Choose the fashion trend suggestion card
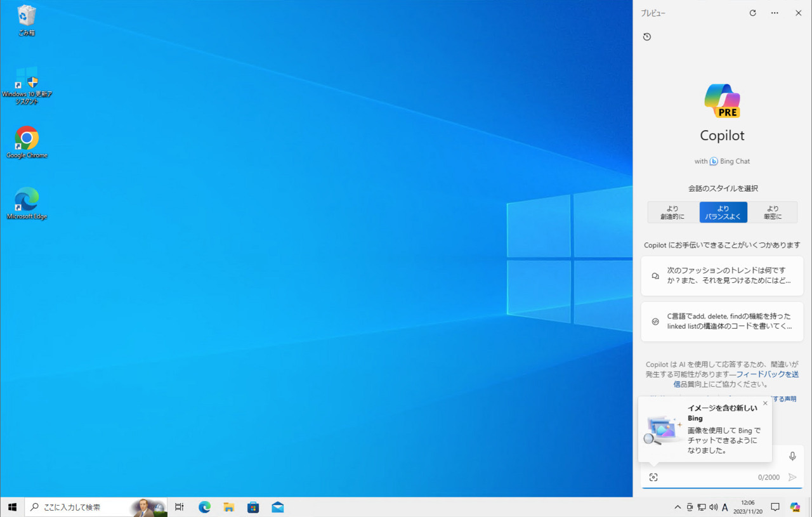This screenshot has width=812, height=517. point(722,276)
